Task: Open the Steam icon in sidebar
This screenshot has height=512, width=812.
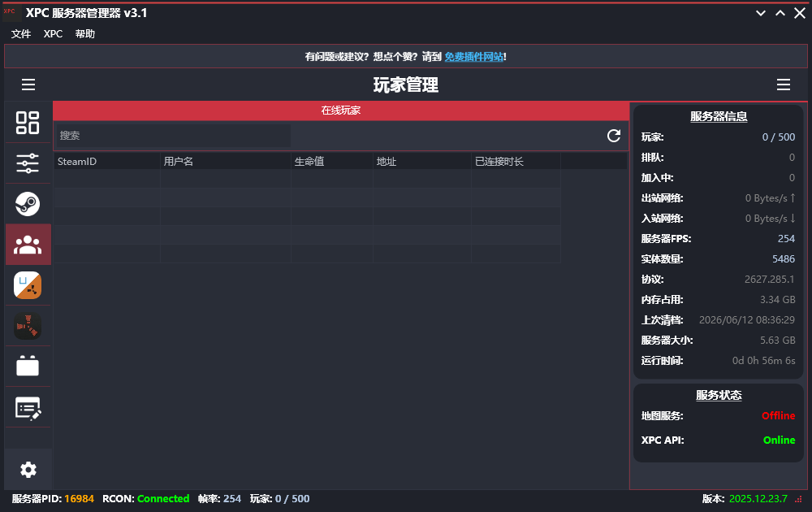Action: pyautogui.click(x=28, y=204)
